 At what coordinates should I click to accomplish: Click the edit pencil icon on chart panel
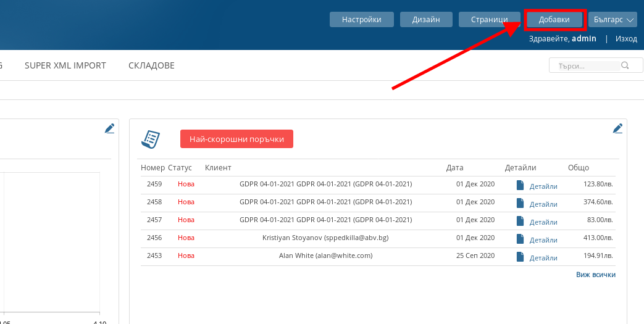(x=109, y=128)
